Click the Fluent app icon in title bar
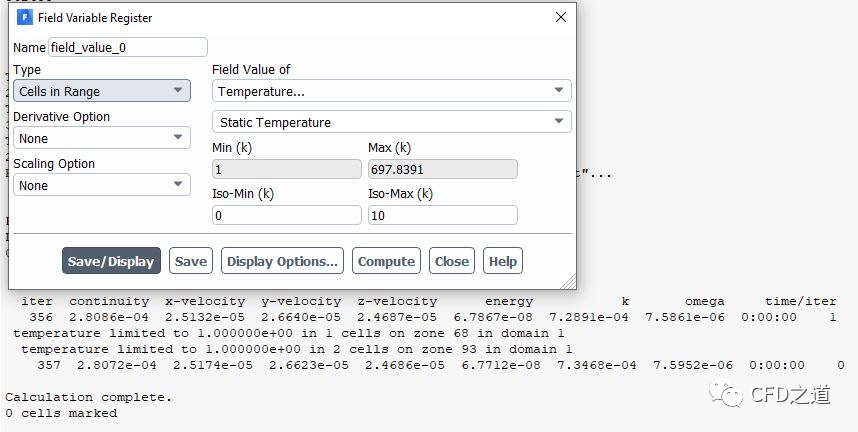This screenshot has width=858, height=432. [x=25, y=18]
